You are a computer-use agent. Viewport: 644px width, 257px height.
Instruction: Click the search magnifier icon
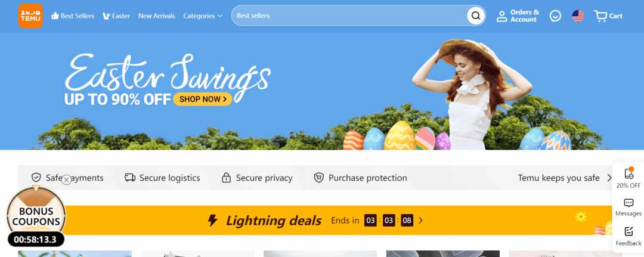(476, 16)
